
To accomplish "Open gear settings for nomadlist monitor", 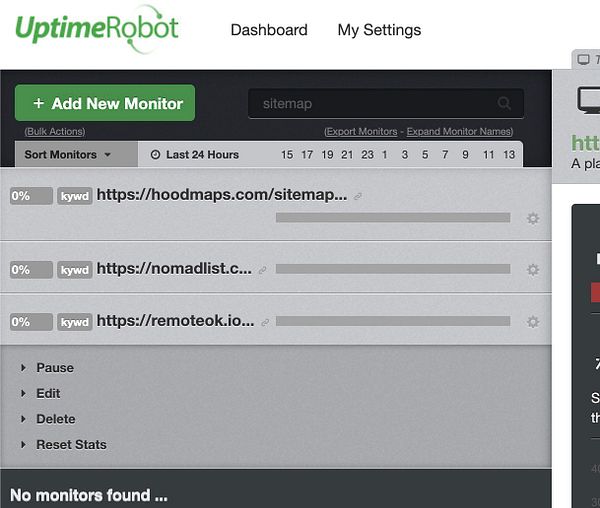I will (533, 270).
